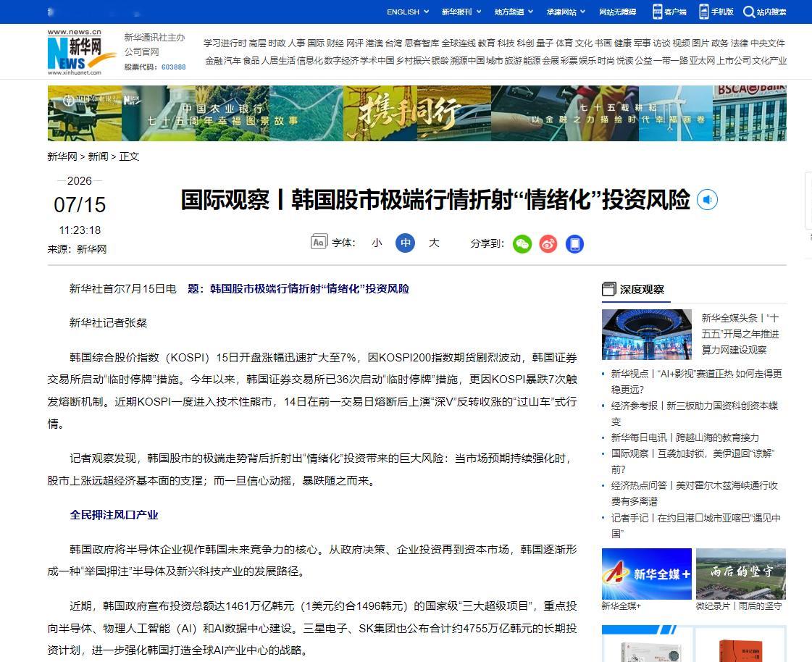
Task: Set font size to 大
Action: click(x=434, y=243)
